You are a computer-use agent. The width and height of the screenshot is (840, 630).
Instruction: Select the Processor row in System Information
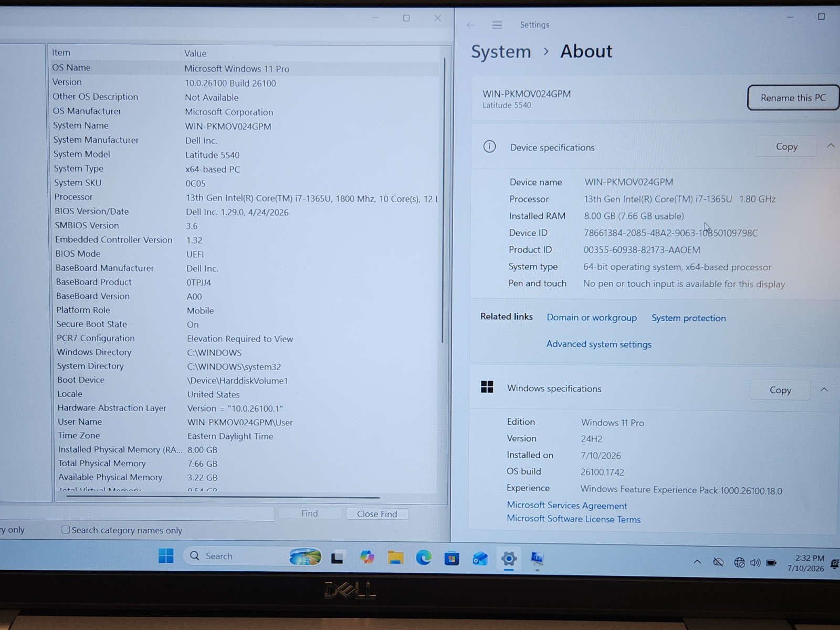[245, 197]
